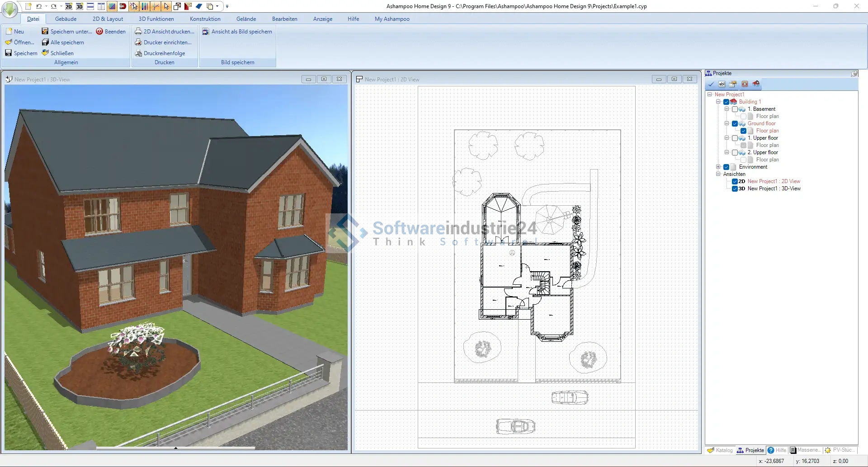
Task: Click the 3D view horizontal scrollbar
Action: (x=176, y=448)
